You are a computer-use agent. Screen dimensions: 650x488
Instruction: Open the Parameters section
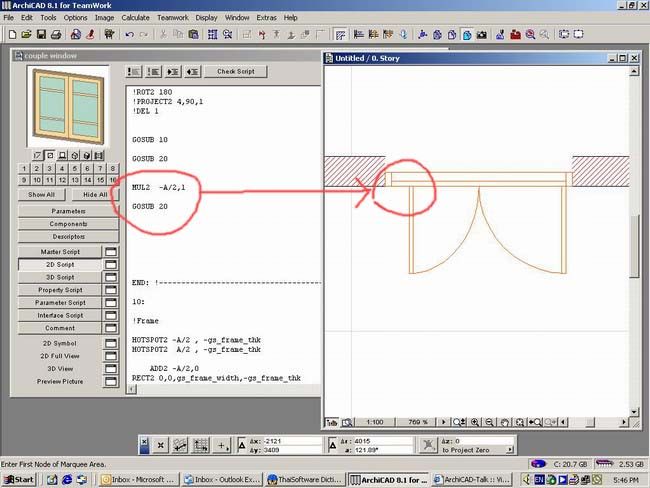[68, 211]
